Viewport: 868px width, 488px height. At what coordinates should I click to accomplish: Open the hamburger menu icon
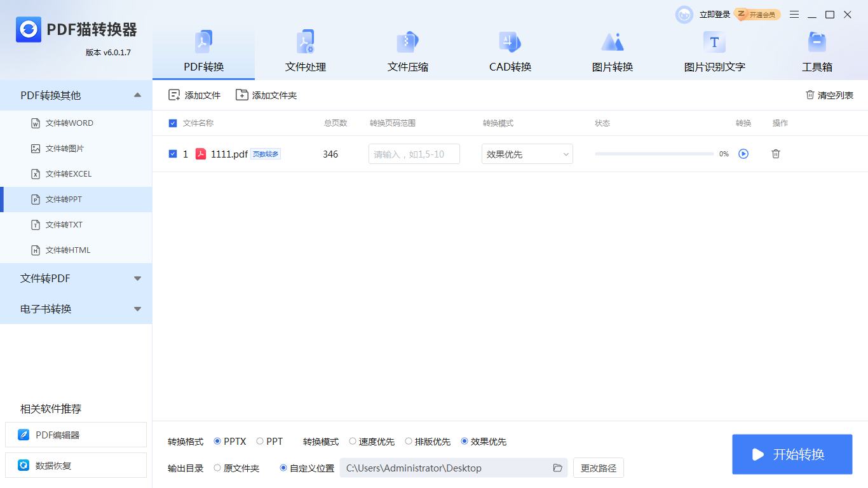pos(794,15)
